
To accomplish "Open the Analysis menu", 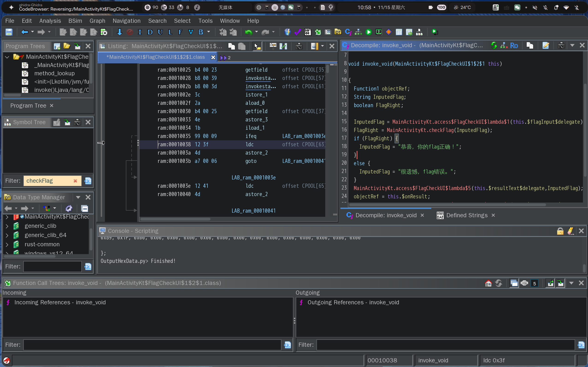I will [50, 21].
